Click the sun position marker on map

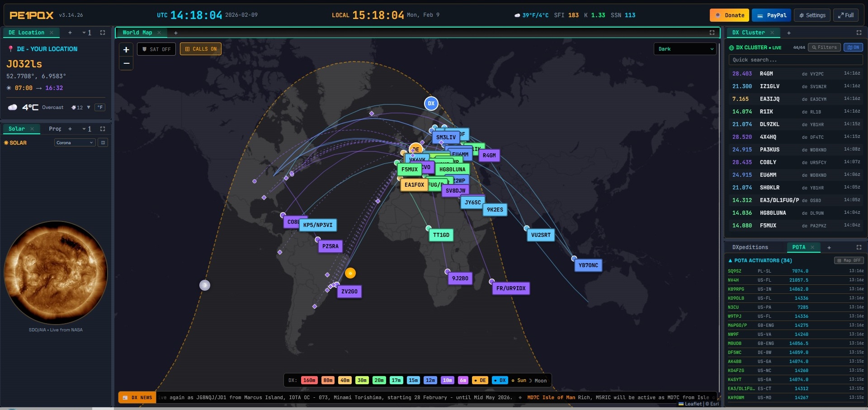tap(350, 273)
